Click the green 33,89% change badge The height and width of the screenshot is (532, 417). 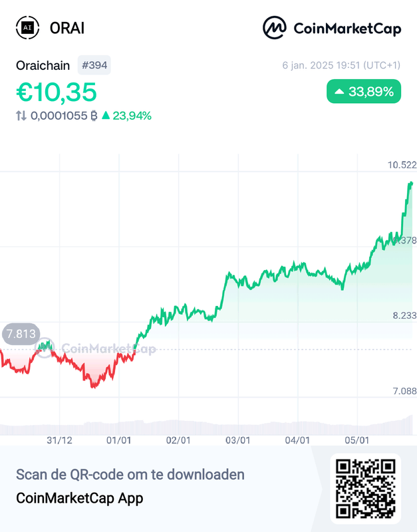pos(364,92)
